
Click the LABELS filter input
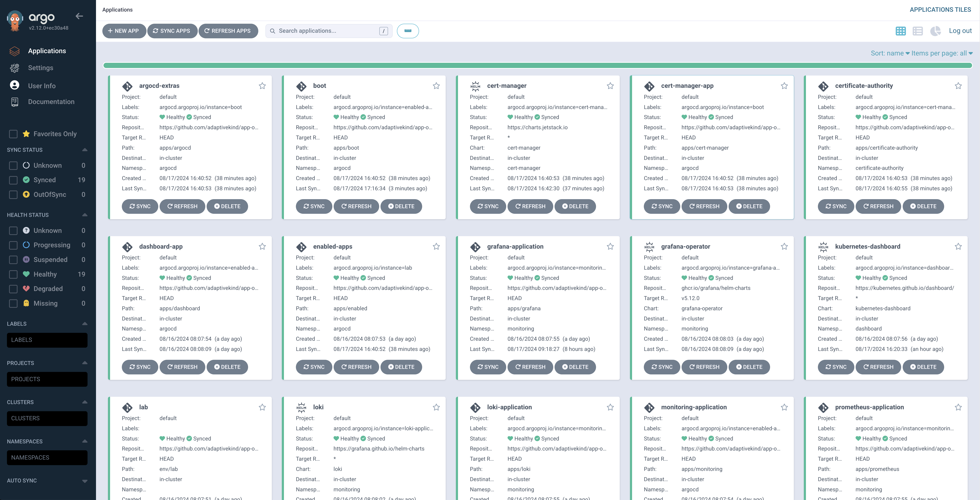(x=47, y=340)
